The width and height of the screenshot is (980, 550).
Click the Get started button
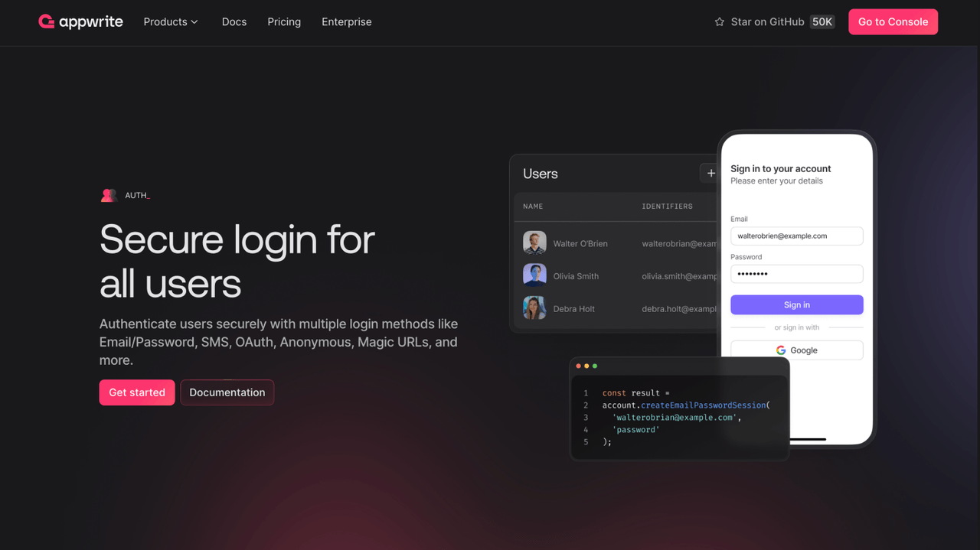point(136,392)
